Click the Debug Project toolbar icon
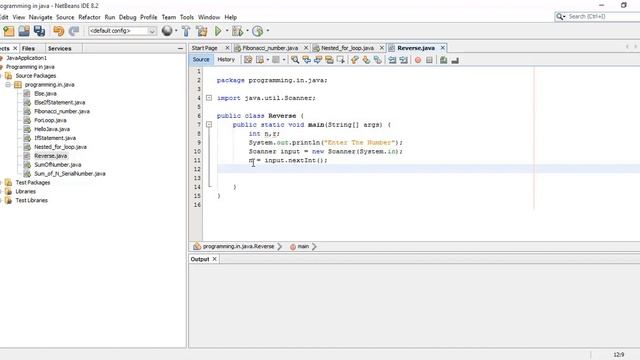Screen dimensions: 640x360 coord(237,31)
